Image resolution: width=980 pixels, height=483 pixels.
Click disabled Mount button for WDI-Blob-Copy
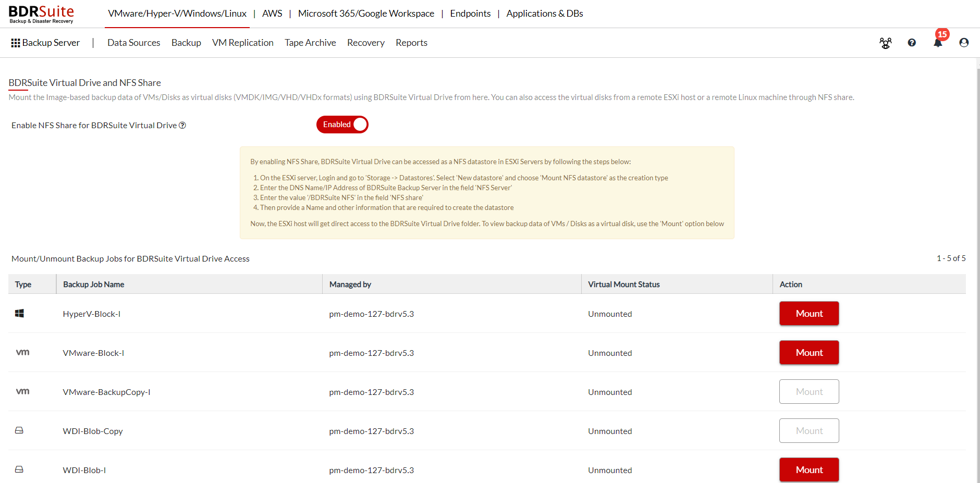pos(809,430)
